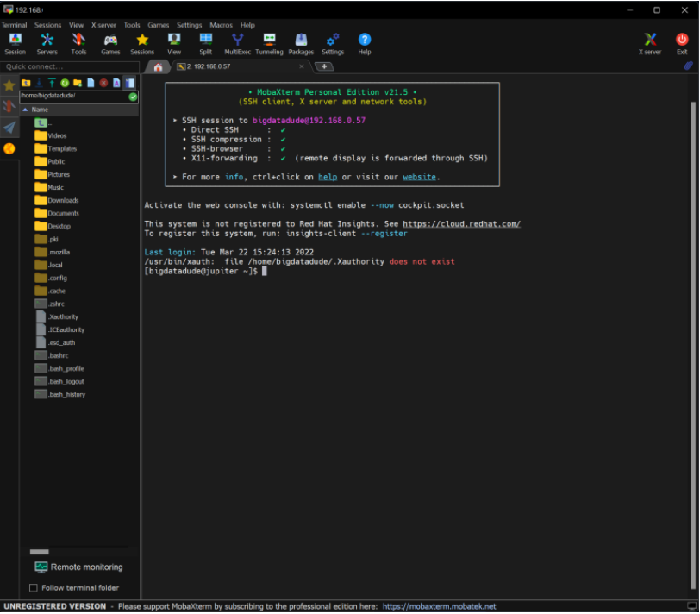Open the text editor 'A' file icon
Screen dimensions: 700x614
116,83
